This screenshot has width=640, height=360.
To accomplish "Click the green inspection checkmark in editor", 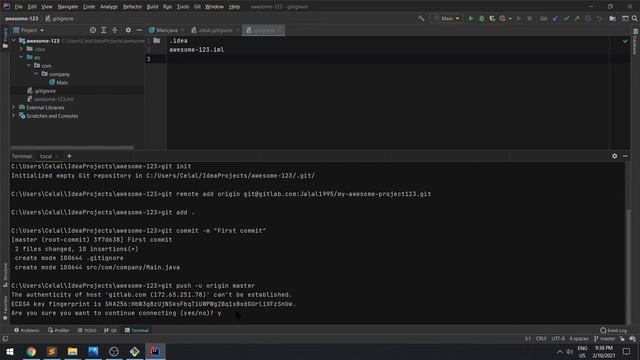I will click(625, 41).
